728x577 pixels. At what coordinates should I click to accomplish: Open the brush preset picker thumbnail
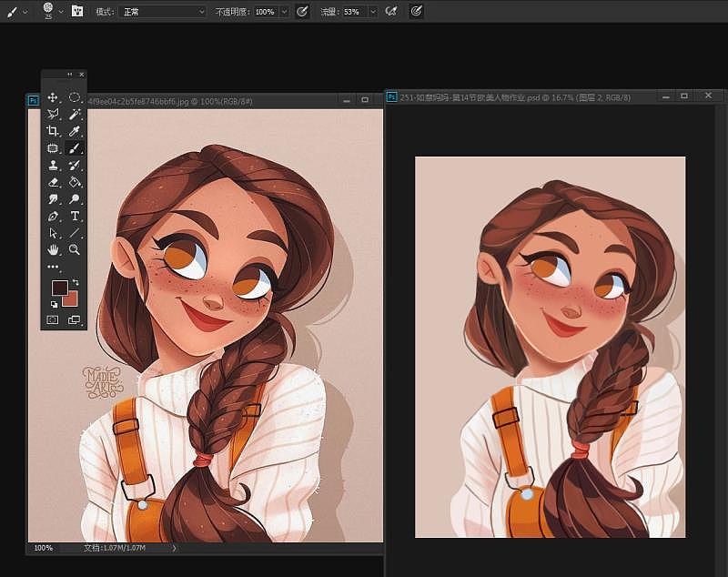pyautogui.click(x=48, y=10)
